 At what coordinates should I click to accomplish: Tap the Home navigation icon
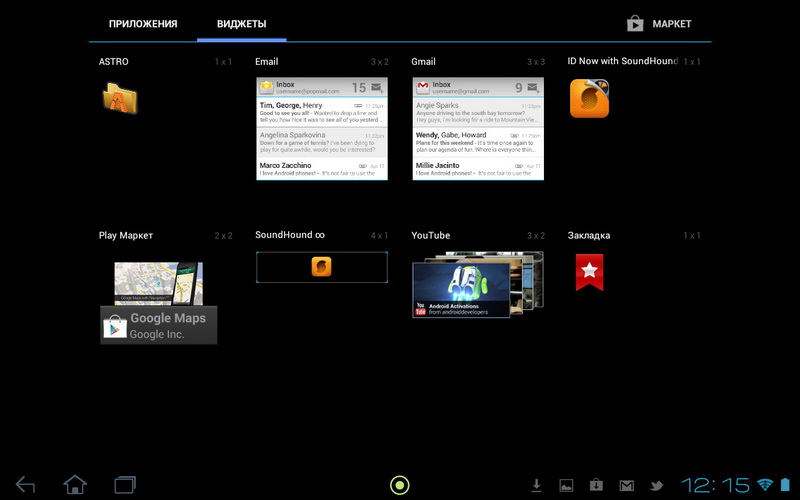tap(75, 485)
